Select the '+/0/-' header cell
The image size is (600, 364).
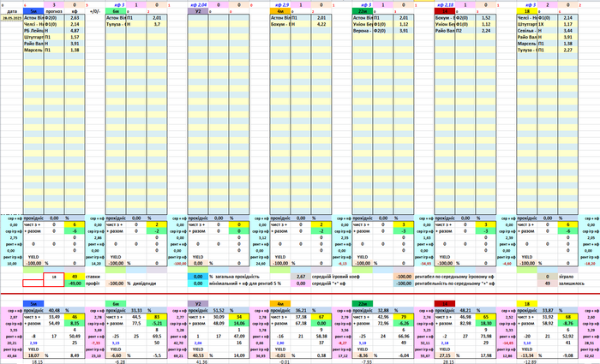tap(95, 11)
